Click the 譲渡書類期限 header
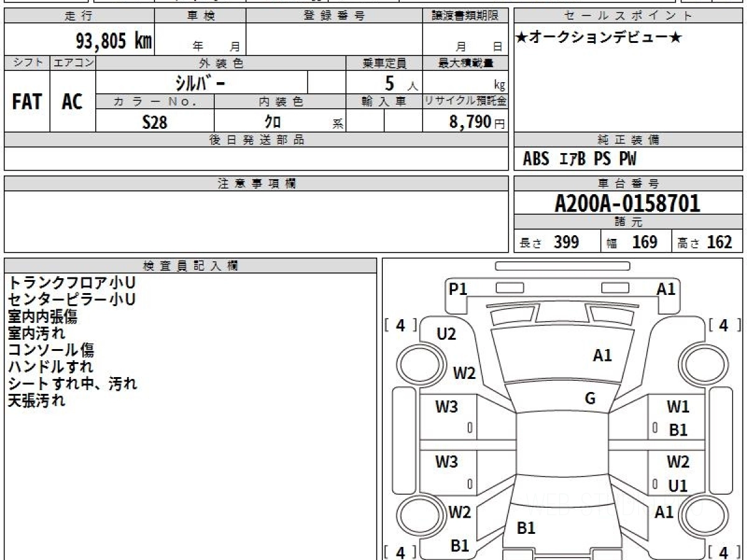The image size is (747, 560). 466,16
